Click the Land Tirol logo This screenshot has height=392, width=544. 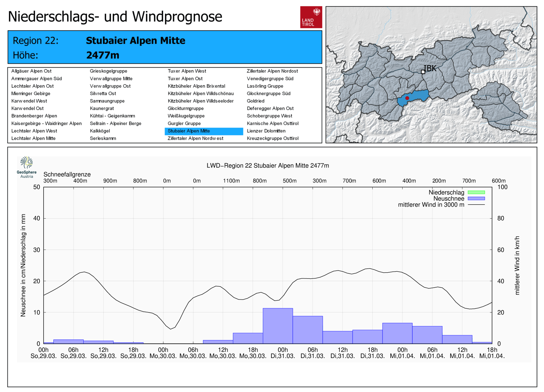[311, 17]
